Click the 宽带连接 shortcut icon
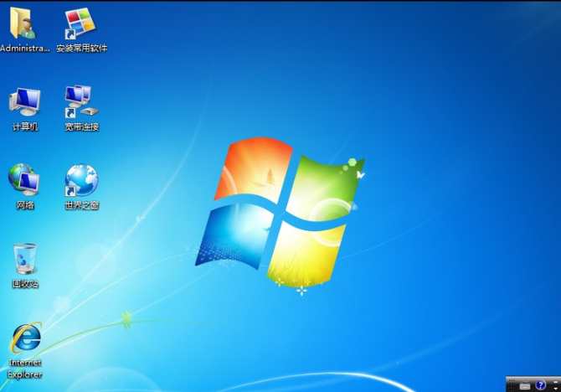561x392 pixels. [81, 101]
